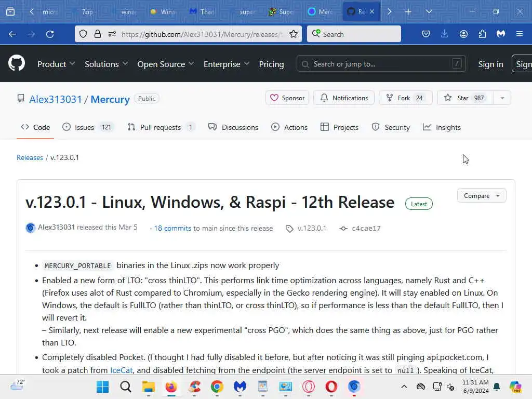
Task: Click the GitHub search or jump field
Action: [381, 64]
